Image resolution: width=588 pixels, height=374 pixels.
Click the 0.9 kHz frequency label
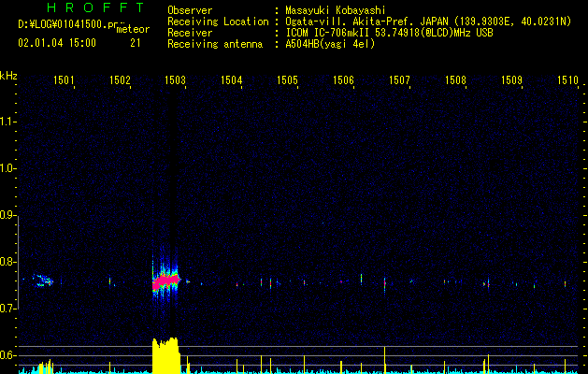tap(8, 215)
